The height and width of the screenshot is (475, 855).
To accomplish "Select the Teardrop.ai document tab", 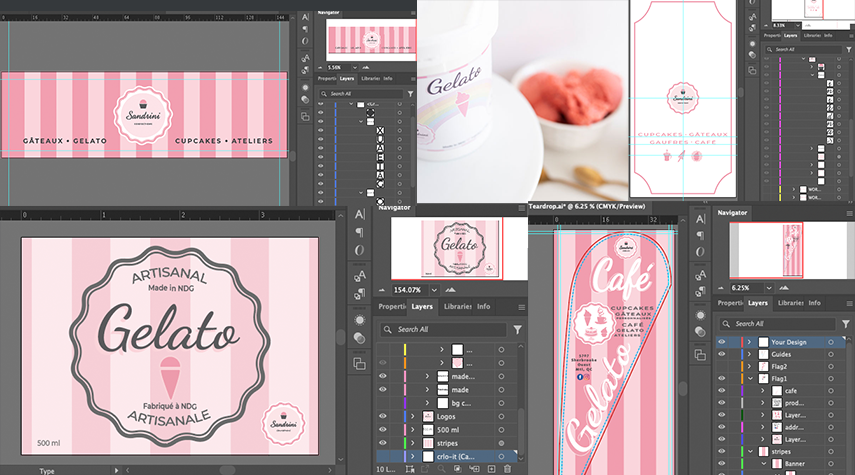I will (x=587, y=206).
